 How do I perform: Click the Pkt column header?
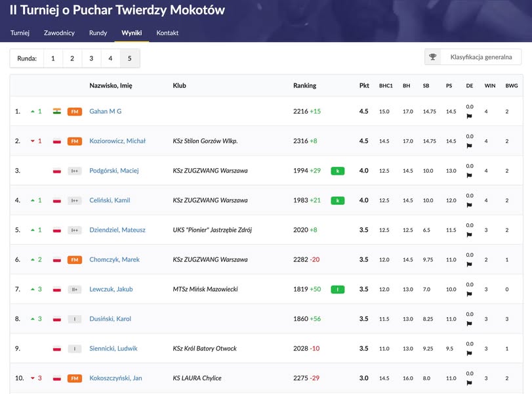[364, 85]
